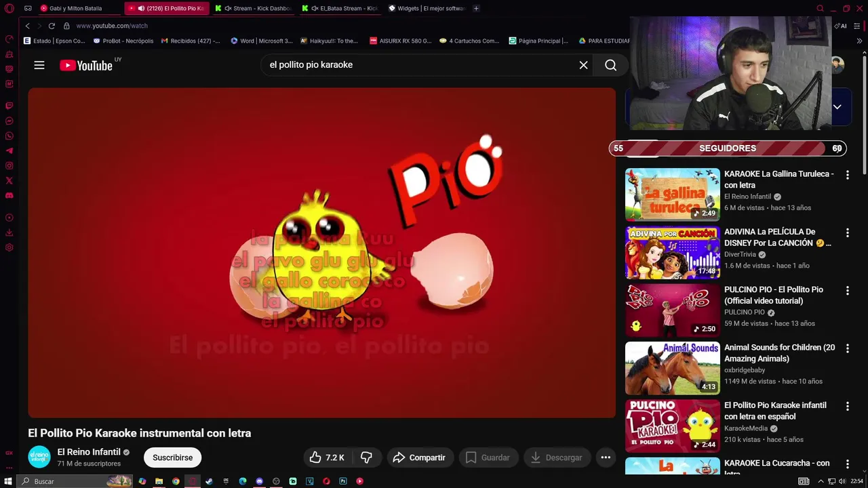This screenshot has height=488, width=868.
Task: Open Recibidos (427) Gmail bookmark
Action: pyautogui.click(x=191, y=41)
